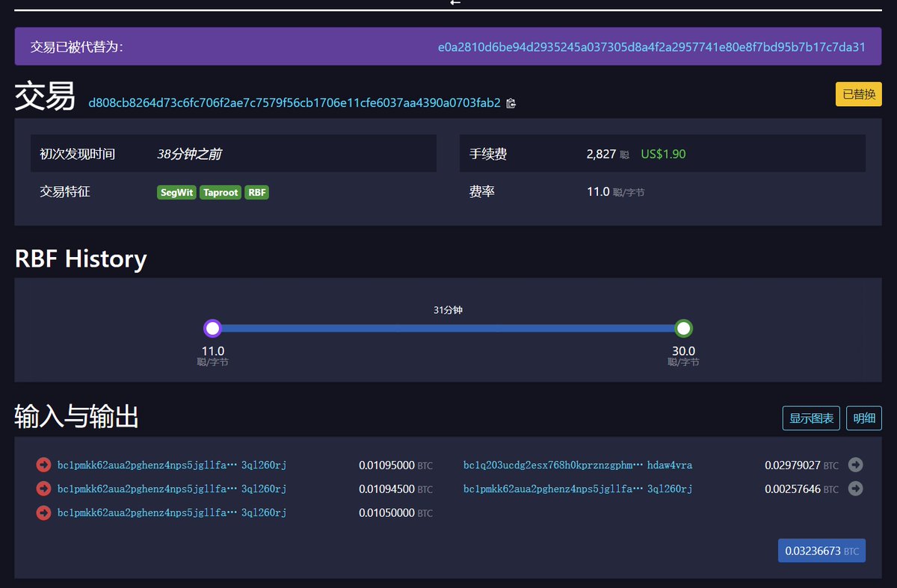This screenshot has height=588, width=897.
Task: Click the 38分钟之前 first seen time
Action: click(189, 154)
